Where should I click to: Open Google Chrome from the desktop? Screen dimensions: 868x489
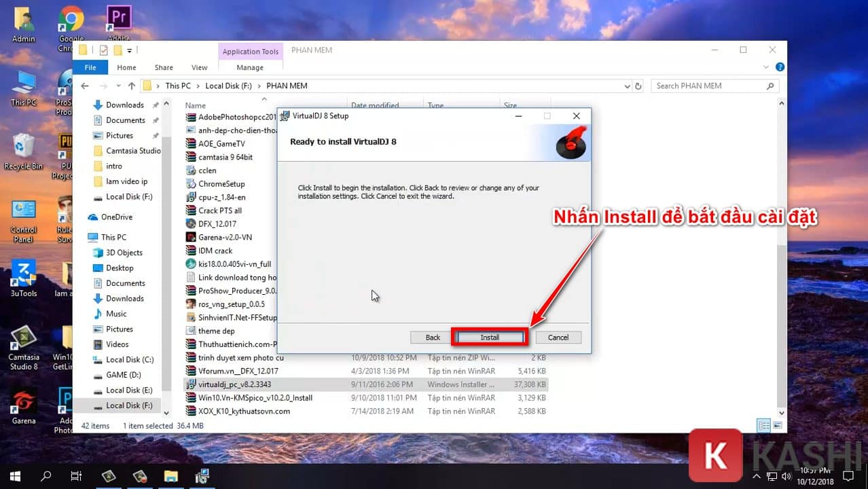[x=71, y=17]
